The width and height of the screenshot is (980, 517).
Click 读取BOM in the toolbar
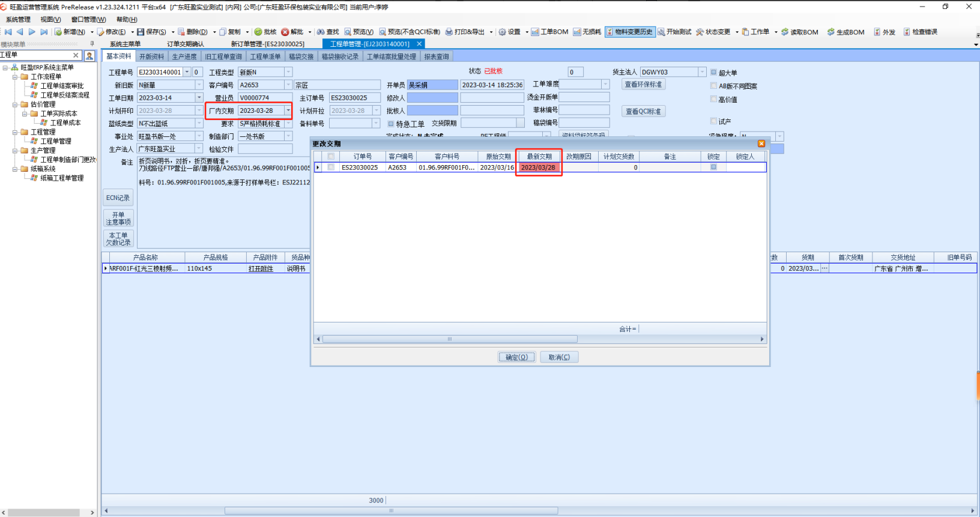[800, 32]
